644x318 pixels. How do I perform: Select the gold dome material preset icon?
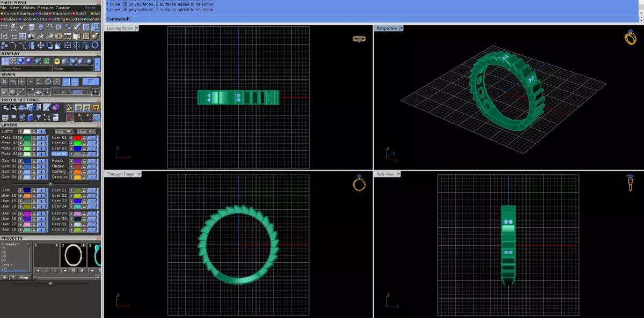point(57,61)
